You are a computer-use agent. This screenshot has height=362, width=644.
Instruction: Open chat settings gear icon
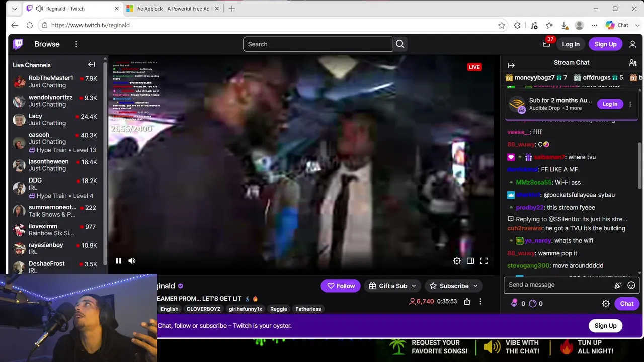(x=606, y=304)
